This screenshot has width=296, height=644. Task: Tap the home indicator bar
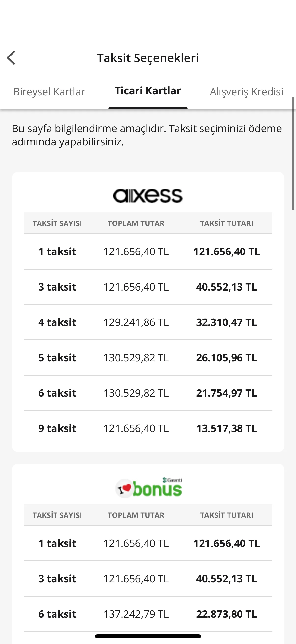148,636
